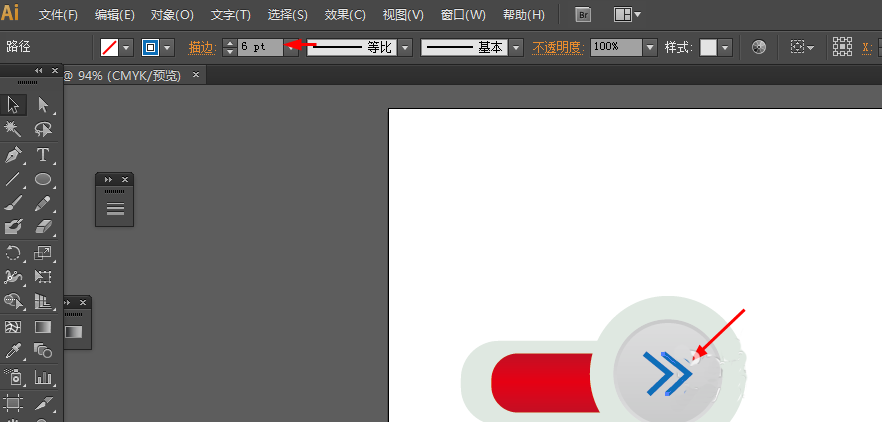The width and height of the screenshot is (882, 422).
Task: Click the Align To selection icon
Action: tap(797, 47)
